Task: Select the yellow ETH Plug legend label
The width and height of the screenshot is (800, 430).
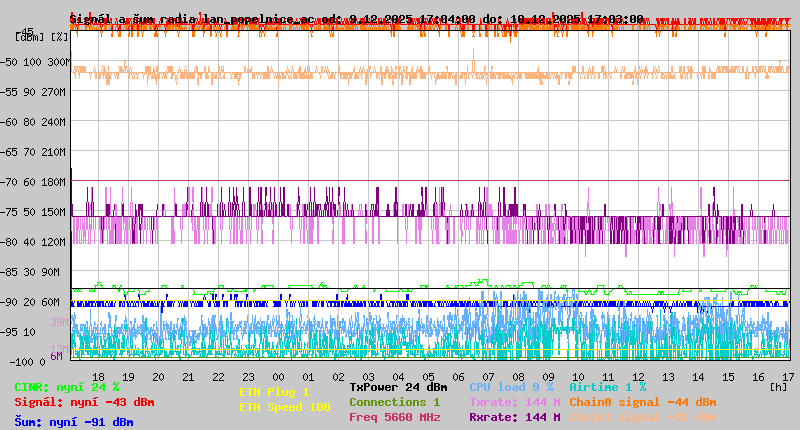Action: [x=274, y=392]
